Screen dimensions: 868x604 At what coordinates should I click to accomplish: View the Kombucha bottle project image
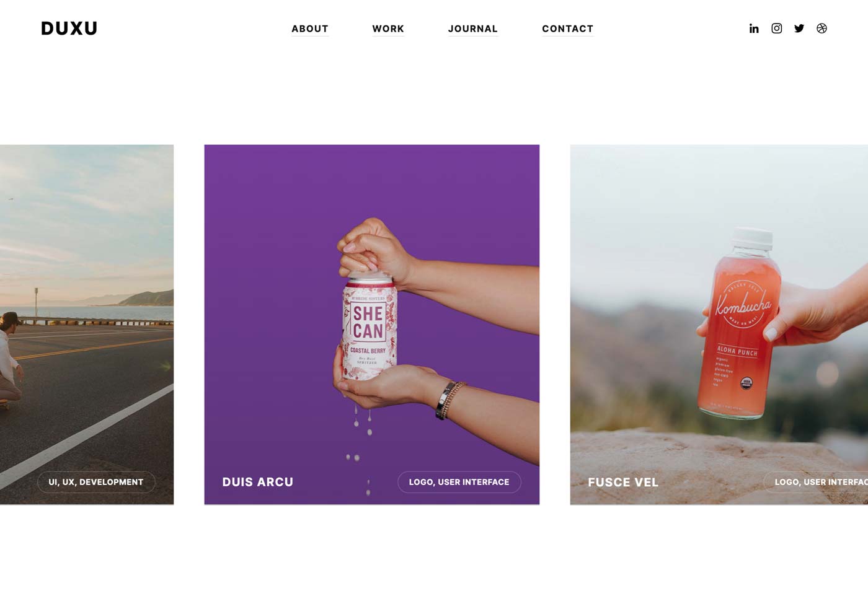[x=719, y=325]
